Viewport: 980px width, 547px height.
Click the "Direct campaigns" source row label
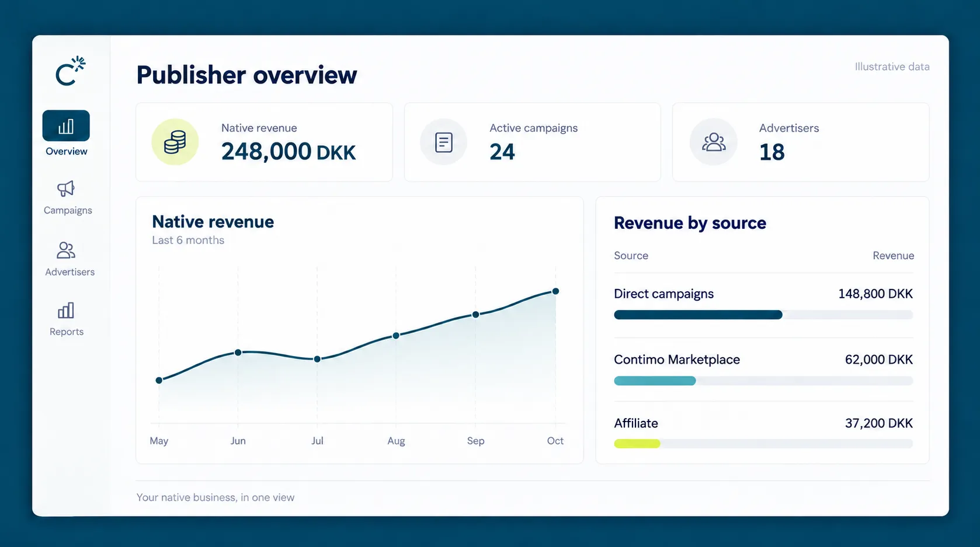[663, 294]
